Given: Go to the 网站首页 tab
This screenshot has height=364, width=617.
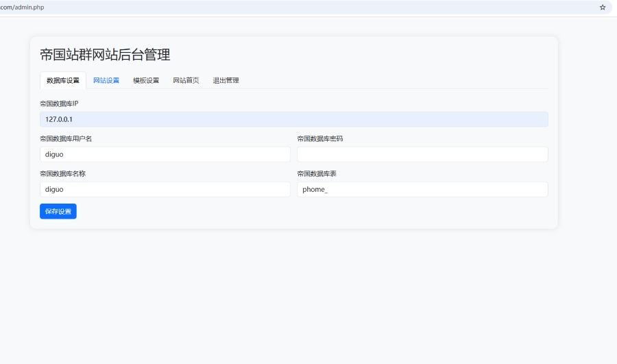Looking at the screenshot, I should [x=186, y=80].
